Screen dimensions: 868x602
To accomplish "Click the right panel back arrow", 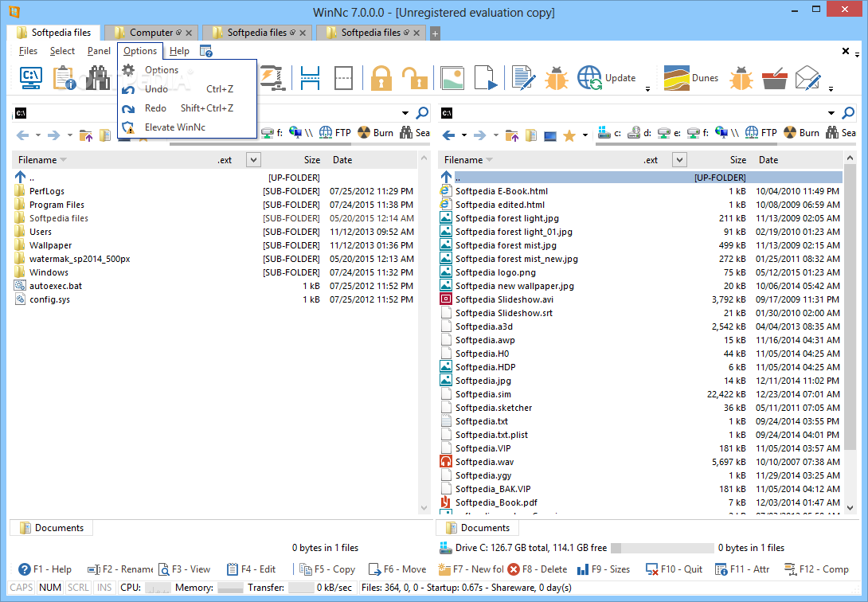I will (x=449, y=135).
